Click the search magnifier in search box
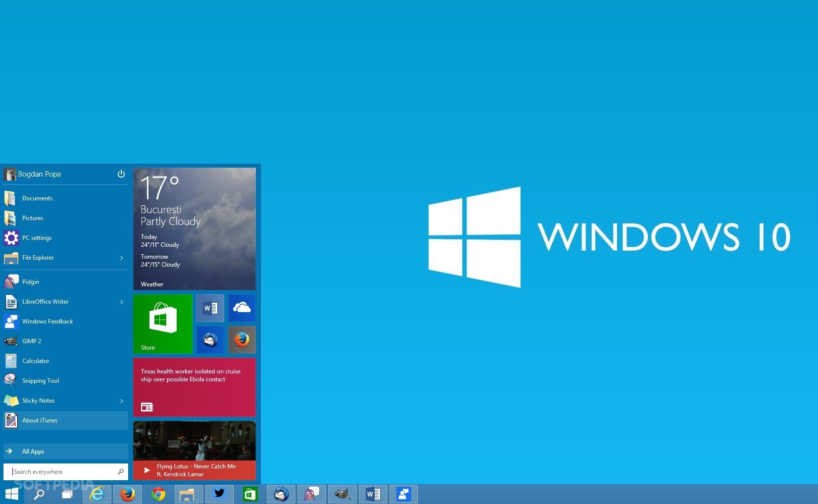 121,472
